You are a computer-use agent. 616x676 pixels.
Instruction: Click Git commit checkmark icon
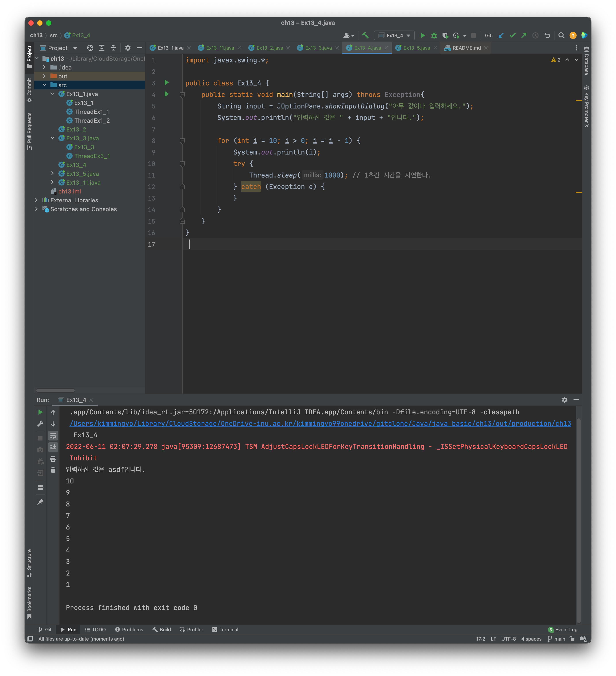point(512,35)
